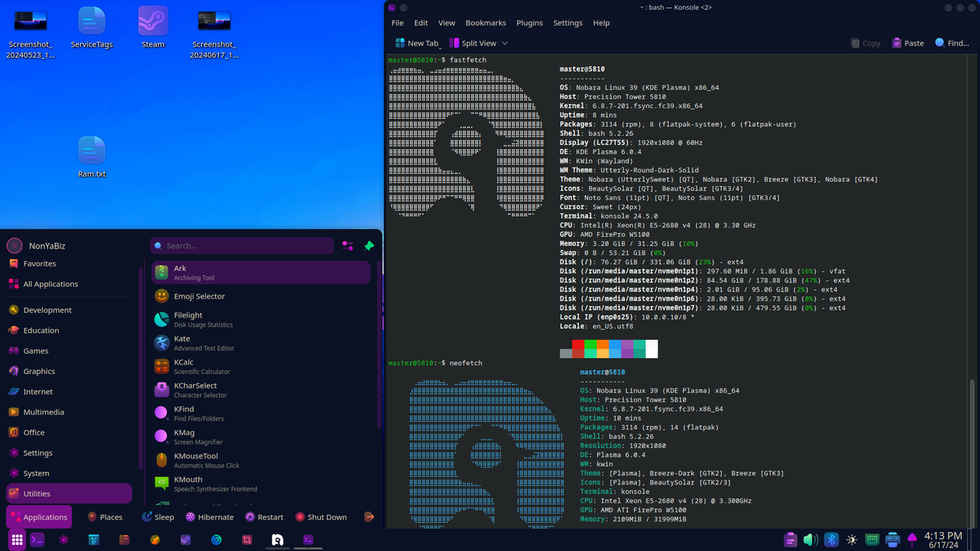
Task: Open Settings category in launcher
Action: pos(69,453)
